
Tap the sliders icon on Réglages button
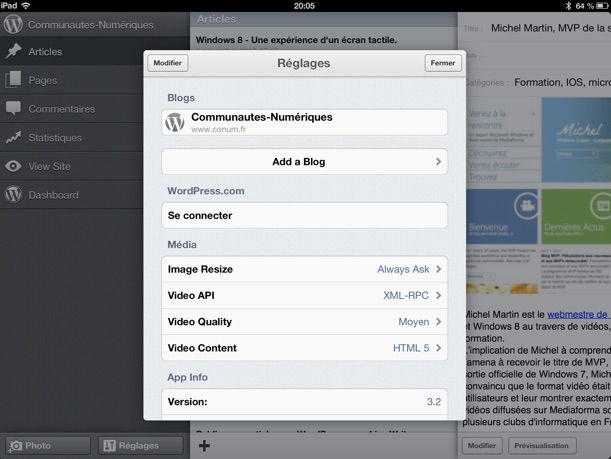[109, 445]
